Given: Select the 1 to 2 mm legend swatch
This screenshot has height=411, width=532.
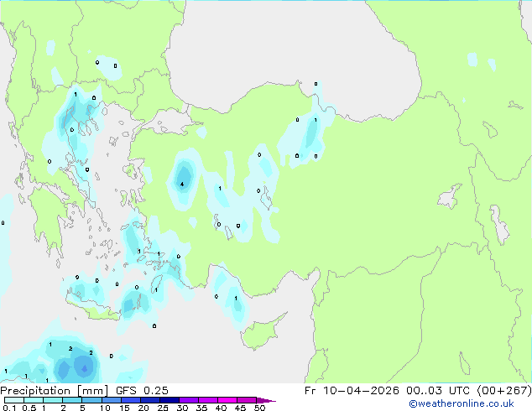Looking at the screenshot, I should point(53,400).
